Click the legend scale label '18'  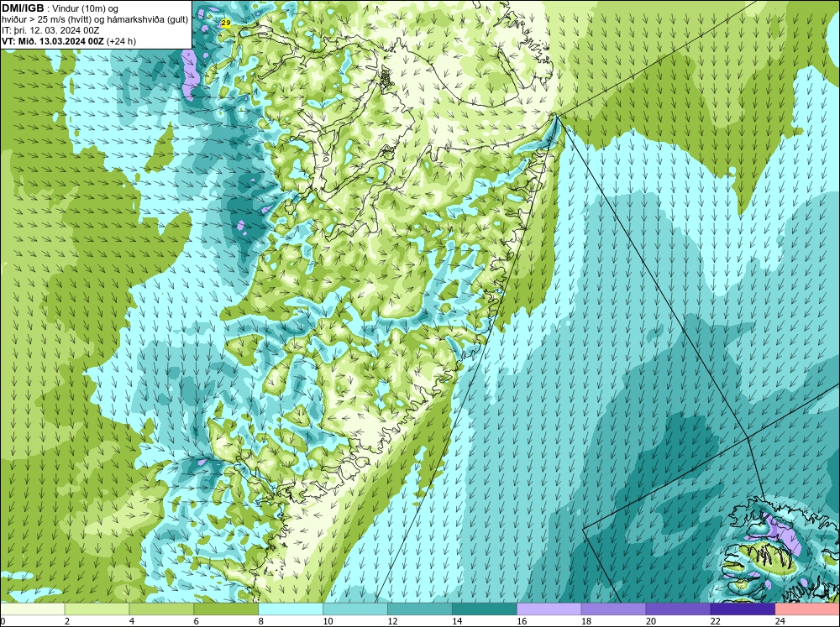[586, 621]
